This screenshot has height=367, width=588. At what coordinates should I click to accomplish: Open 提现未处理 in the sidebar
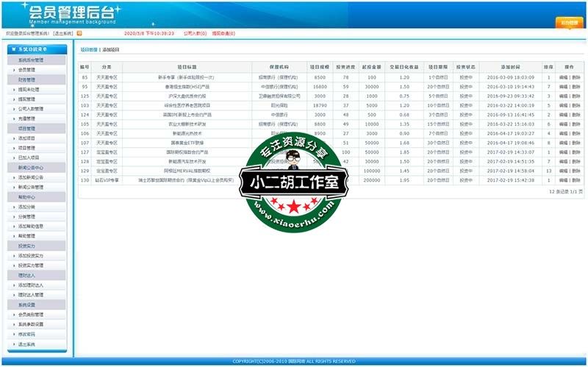[x=29, y=89]
